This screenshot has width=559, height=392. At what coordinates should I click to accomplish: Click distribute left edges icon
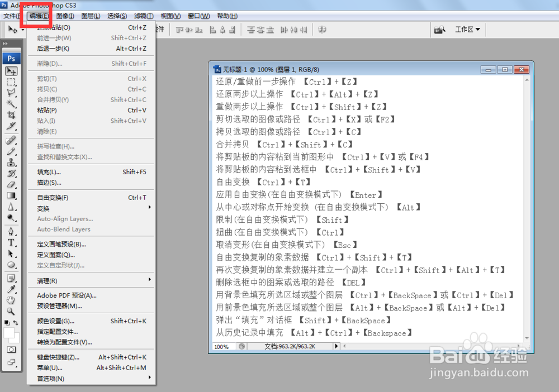(284, 30)
